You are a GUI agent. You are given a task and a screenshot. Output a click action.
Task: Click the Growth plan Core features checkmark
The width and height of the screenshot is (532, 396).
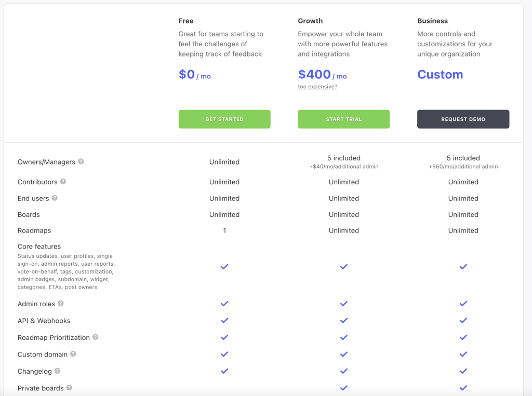coord(344,267)
